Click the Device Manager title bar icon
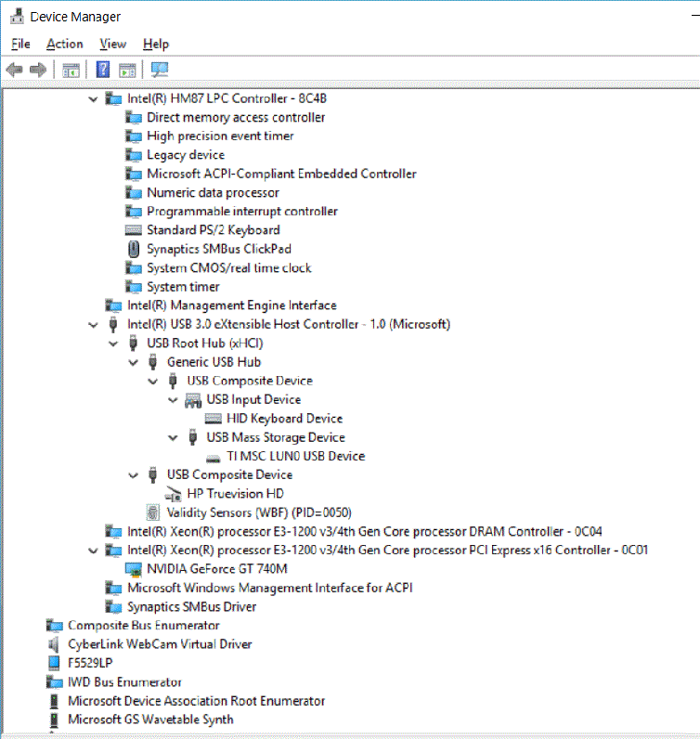700x739 pixels. pyautogui.click(x=17, y=16)
